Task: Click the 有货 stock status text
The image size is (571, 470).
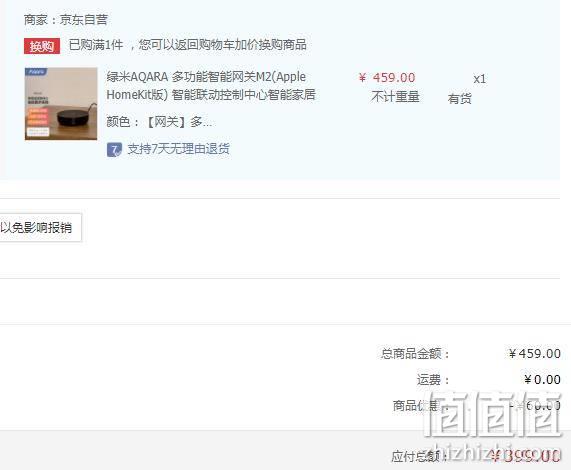Action: (460, 98)
